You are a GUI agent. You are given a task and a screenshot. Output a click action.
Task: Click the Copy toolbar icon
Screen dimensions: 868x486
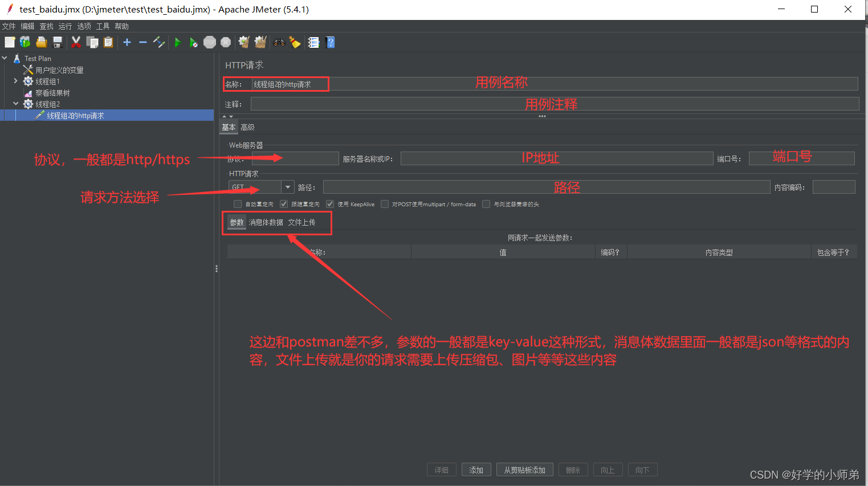92,42
